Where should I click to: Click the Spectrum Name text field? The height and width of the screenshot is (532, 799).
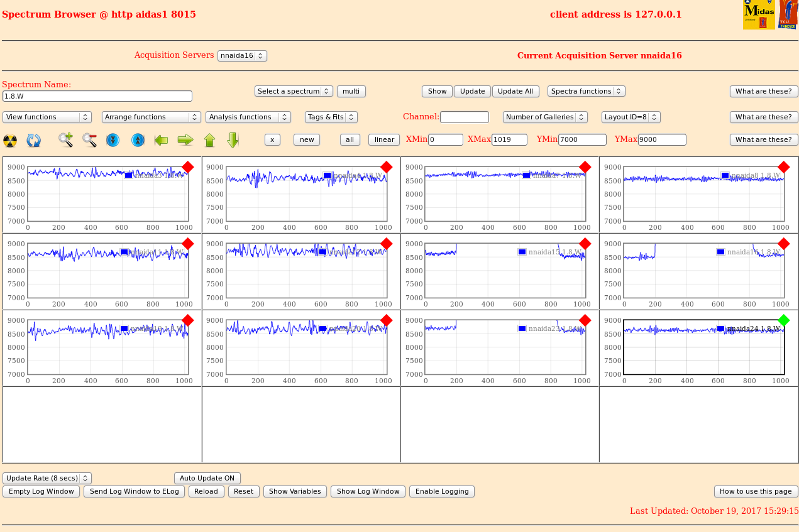pyautogui.click(x=97, y=96)
